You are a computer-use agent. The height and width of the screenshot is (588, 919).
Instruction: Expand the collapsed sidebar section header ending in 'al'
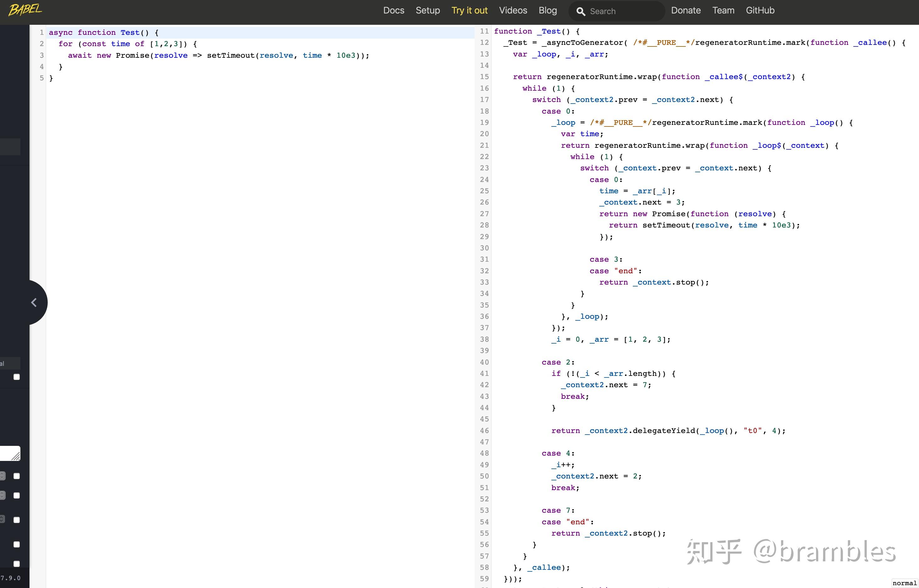coord(10,363)
